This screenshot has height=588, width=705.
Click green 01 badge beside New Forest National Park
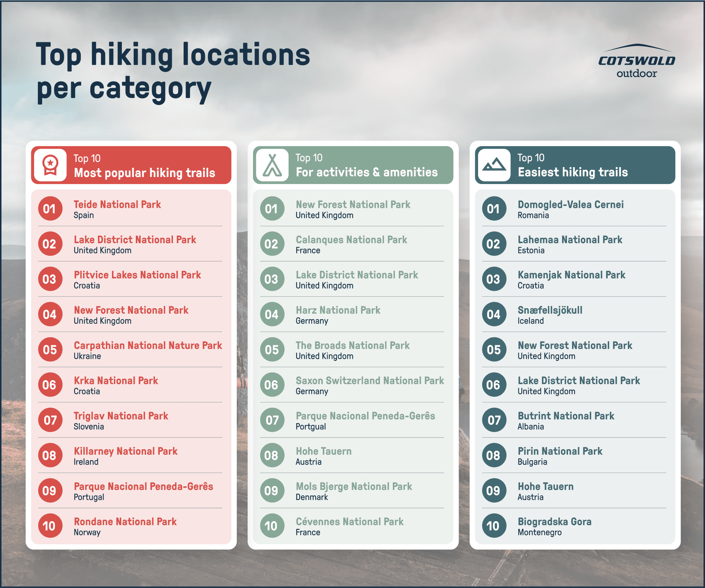(272, 209)
